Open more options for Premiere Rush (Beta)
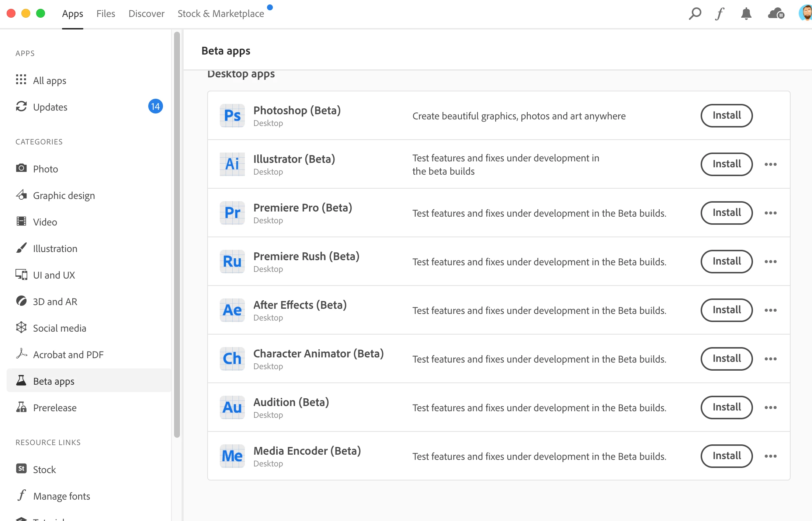This screenshot has width=812, height=521. click(770, 262)
